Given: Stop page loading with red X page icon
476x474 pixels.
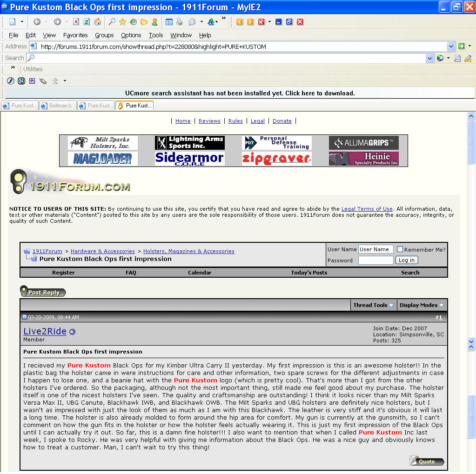Looking at the screenshot, I should point(76,22).
